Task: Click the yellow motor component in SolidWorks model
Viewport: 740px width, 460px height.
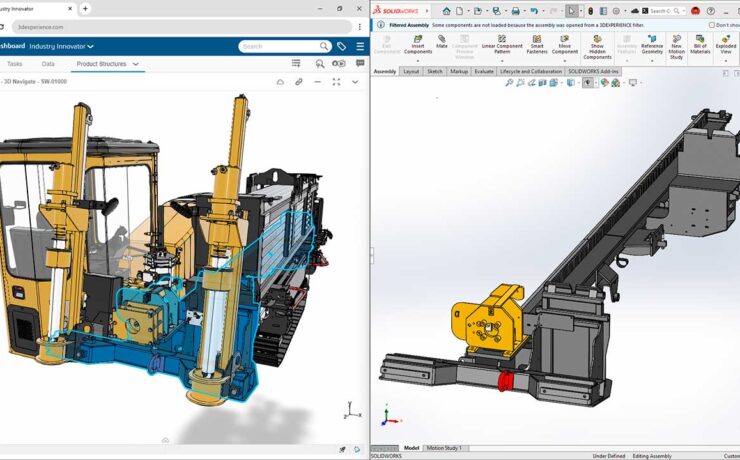Action: [488, 321]
